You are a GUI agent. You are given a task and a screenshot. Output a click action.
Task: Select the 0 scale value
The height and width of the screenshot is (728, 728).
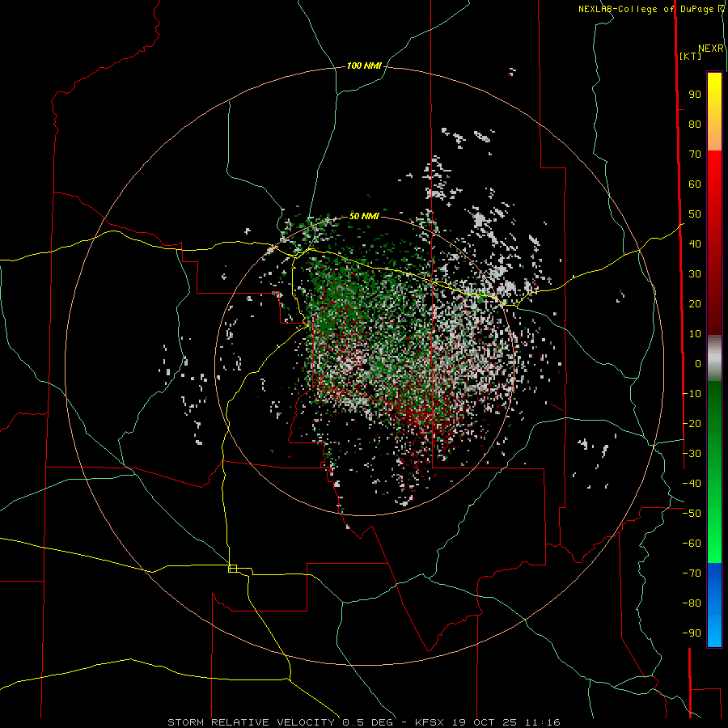[698, 363]
